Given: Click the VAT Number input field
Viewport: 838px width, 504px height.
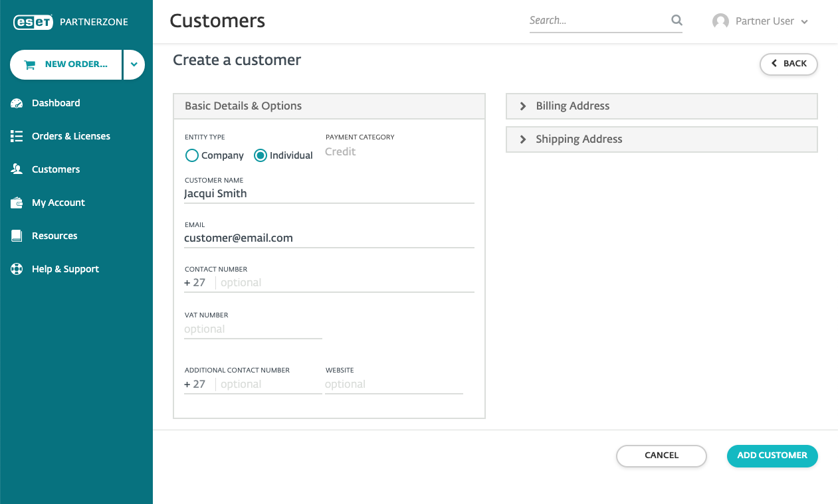Looking at the screenshot, I should click(x=253, y=329).
